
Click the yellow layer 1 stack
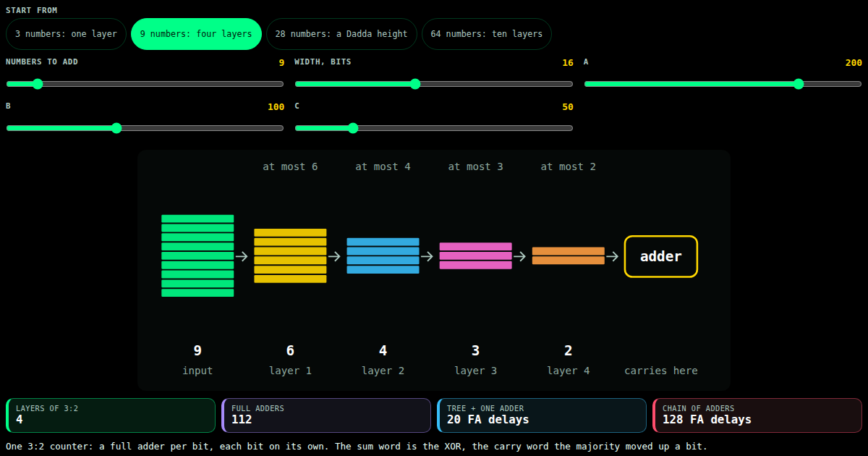click(x=290, y=256)
